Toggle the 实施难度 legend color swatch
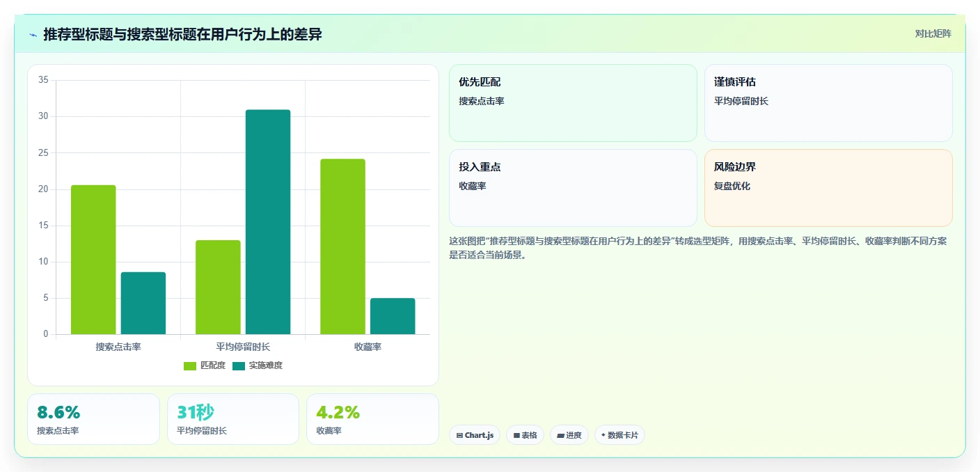980x472 pixels. click(x=239, y=365)
